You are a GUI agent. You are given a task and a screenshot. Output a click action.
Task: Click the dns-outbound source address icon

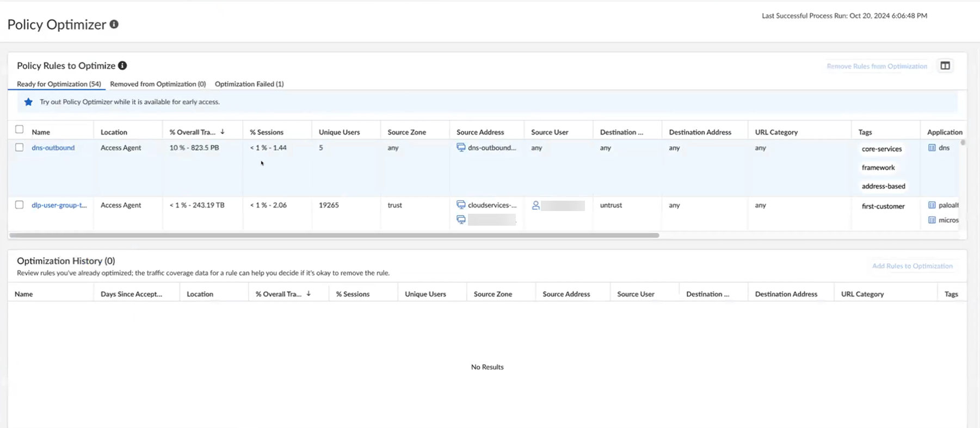click(x=461, y=148)
